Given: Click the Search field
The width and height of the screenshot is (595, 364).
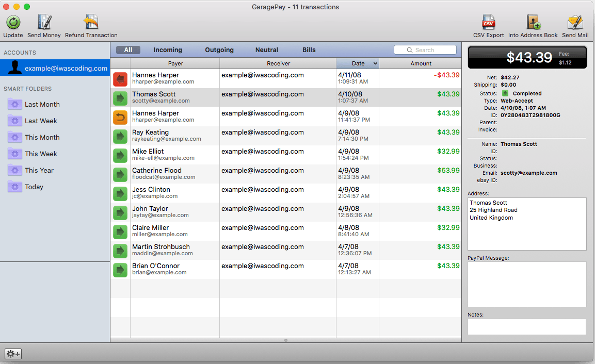Looking at the screenshot, I should 425,50.
